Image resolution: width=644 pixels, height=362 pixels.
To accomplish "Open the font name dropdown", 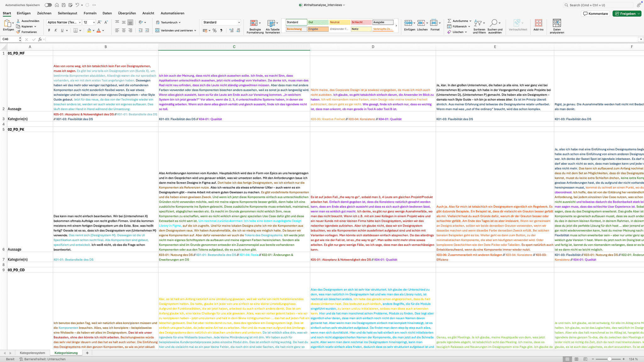I will (x=80, y=22).
